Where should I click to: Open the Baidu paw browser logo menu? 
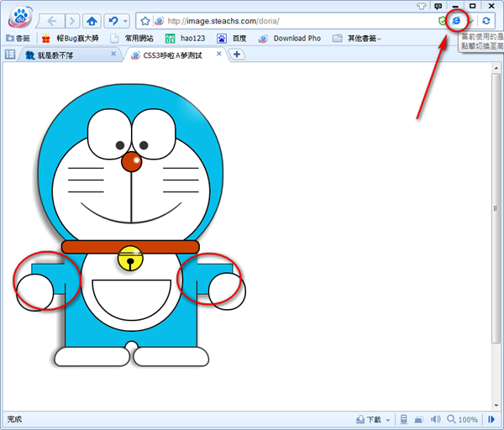tap(19, 18)
